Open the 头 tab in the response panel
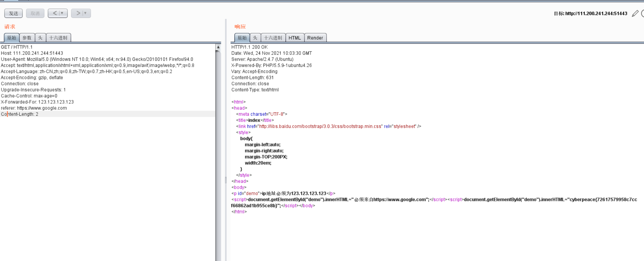The image size is (644, 261). (x=255, y=38)
